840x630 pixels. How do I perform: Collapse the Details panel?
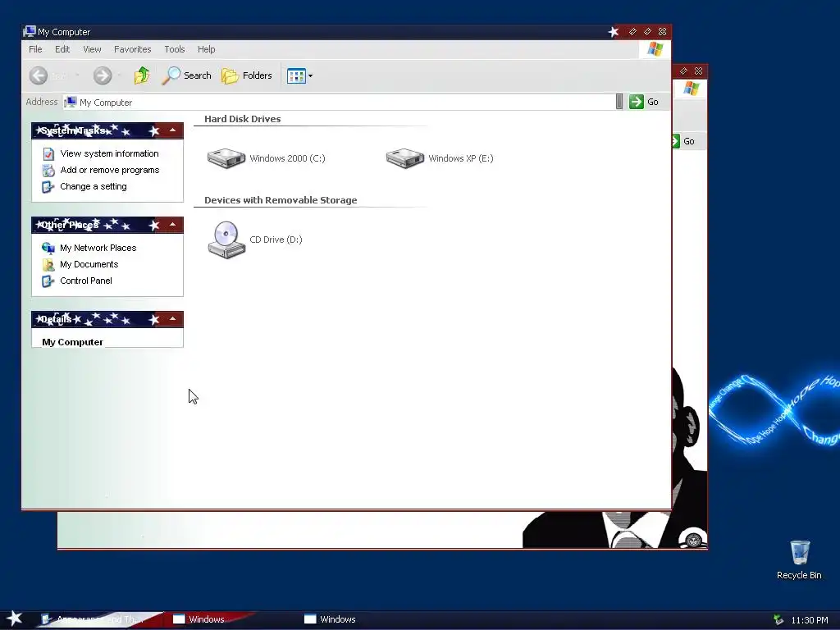[172, 319]
